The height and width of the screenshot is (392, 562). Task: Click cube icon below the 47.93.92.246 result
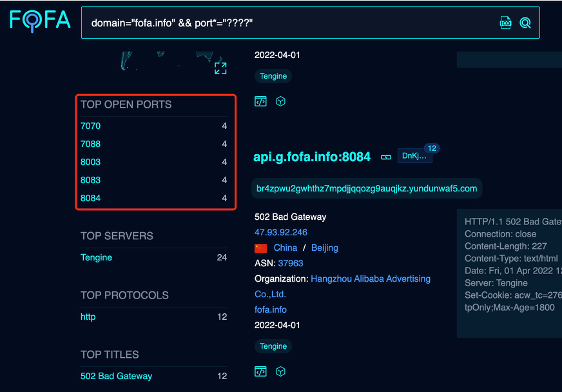tap(280, 371)
